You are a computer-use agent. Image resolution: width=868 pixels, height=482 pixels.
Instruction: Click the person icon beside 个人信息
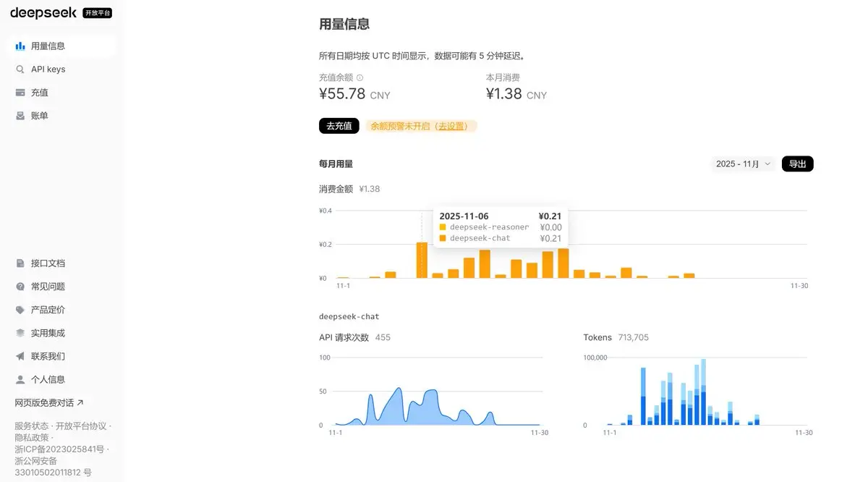20,379
